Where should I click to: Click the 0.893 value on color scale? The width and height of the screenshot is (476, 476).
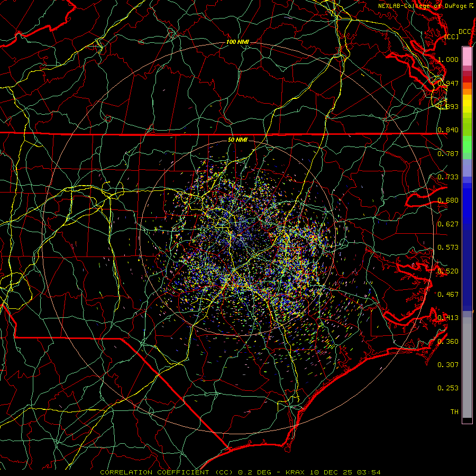(x=448, y=106)
